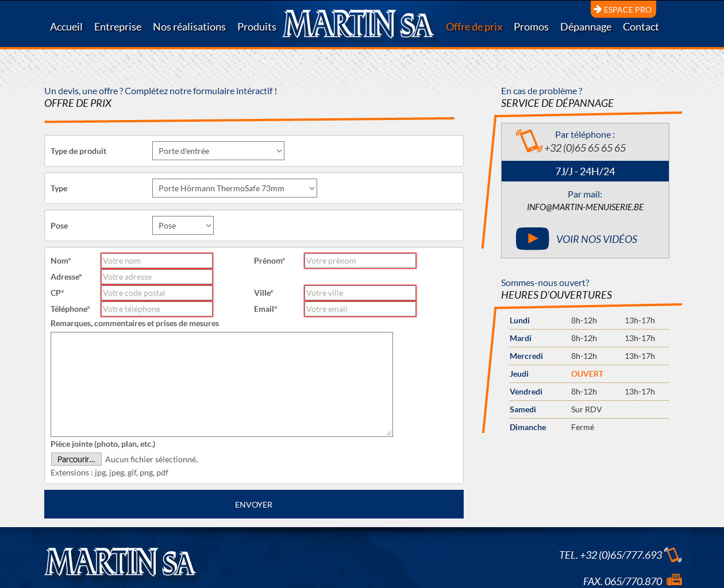Open the Produits menu item

pos(257,27)
